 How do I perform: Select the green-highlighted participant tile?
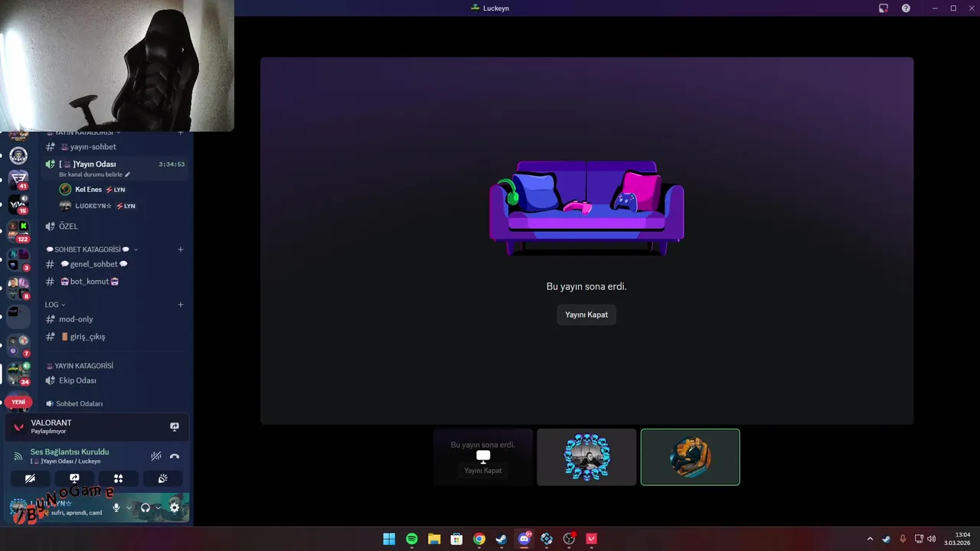coord(690,457)
